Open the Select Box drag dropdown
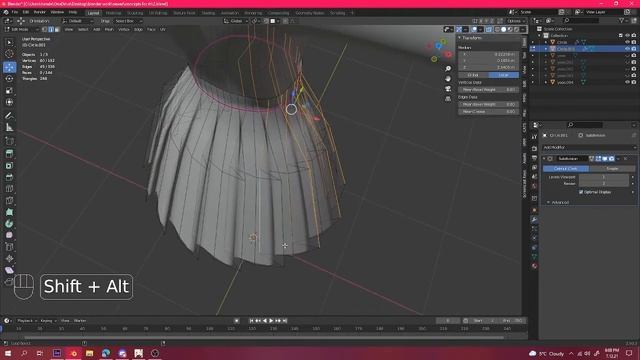The image size is (640, 360). tap(128, 21)
